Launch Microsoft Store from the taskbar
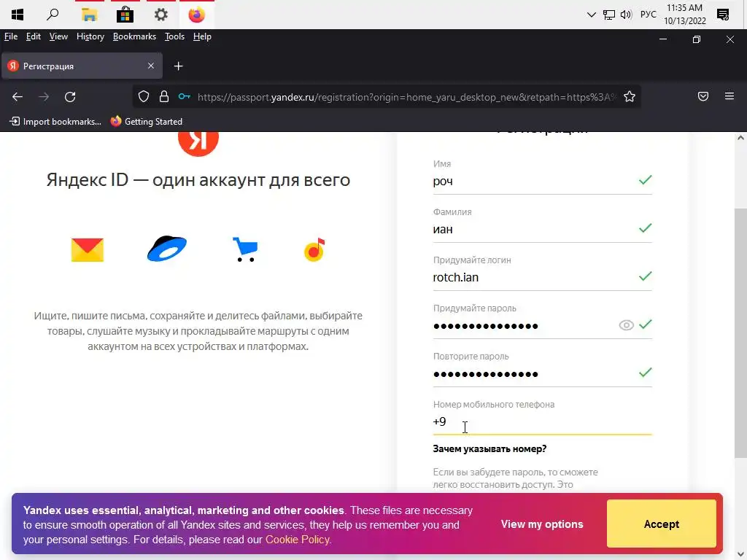 click(125, 15)
